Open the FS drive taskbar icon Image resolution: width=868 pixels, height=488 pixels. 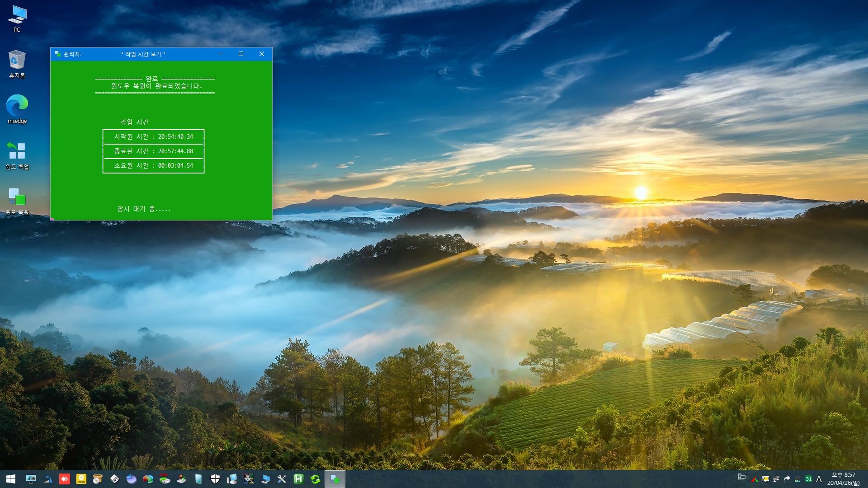click(x=165, y=479)
